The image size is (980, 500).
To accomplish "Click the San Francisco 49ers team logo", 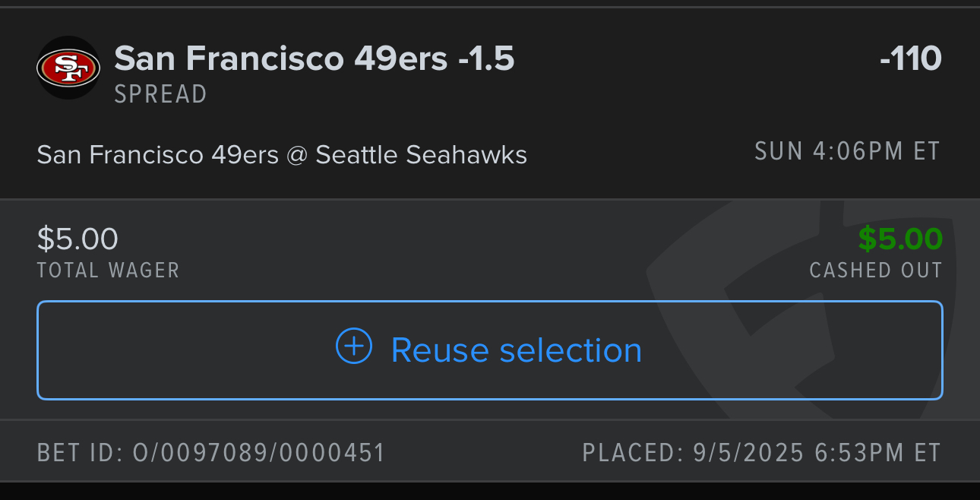I will point(68,68).
